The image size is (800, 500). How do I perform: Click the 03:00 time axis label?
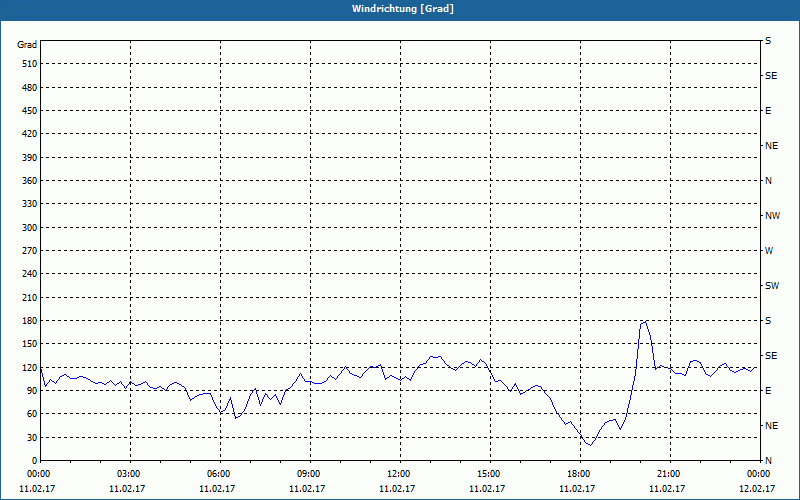[130, 474]
